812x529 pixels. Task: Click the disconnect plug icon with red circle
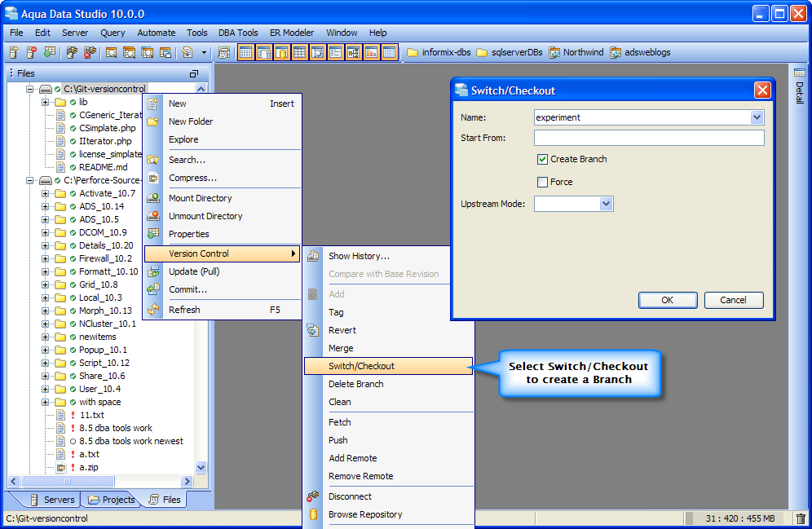point(90,52)
